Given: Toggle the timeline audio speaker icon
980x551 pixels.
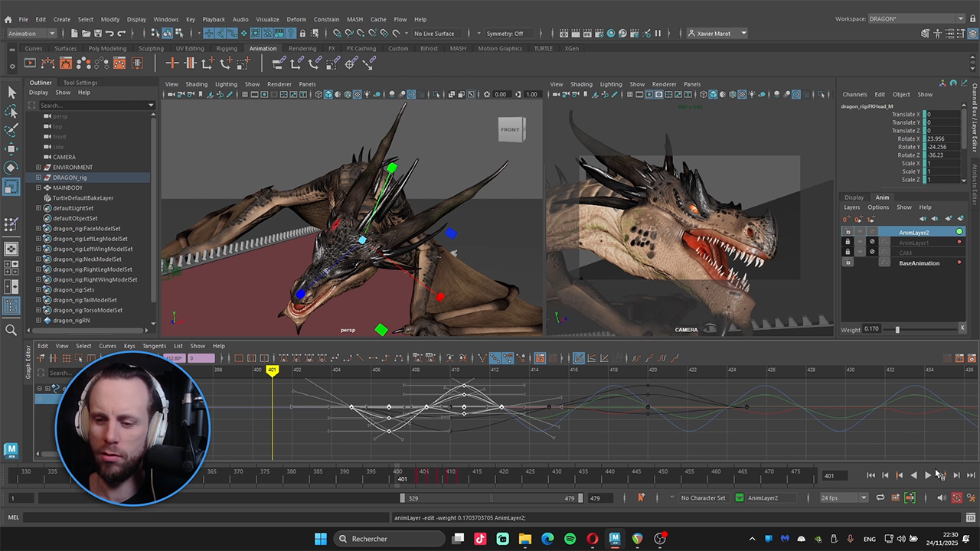Looking at the screenshot, I should click(942, 497).
